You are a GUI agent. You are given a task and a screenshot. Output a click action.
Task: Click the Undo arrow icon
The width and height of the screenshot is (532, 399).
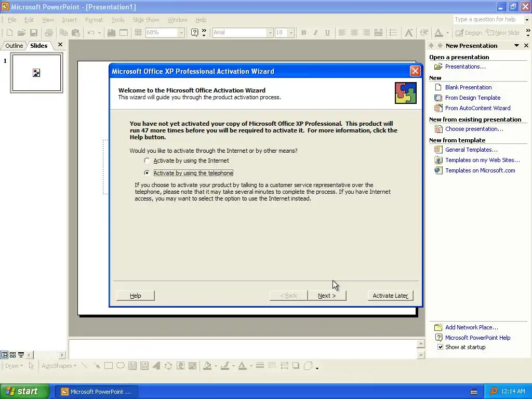tap(90, 33)
